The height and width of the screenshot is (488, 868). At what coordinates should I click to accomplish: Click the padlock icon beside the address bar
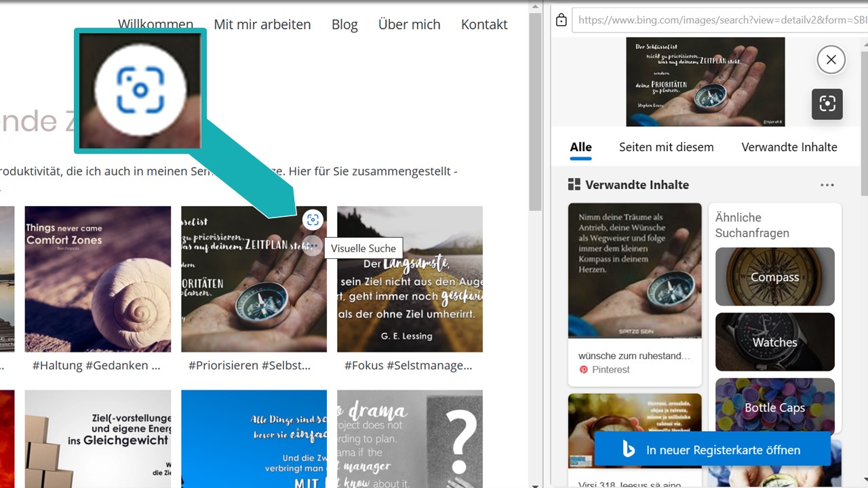point(560,21)
